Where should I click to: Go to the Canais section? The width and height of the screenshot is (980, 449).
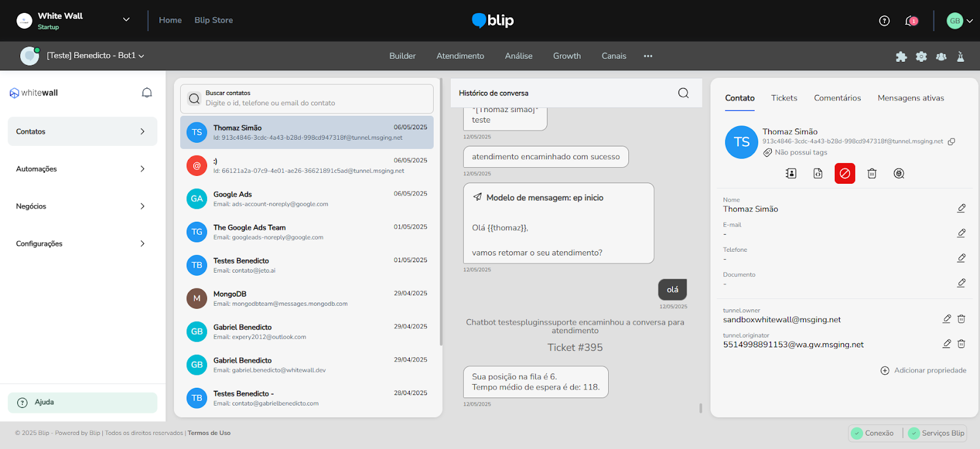pyautogui.click(x=614, y=56)
